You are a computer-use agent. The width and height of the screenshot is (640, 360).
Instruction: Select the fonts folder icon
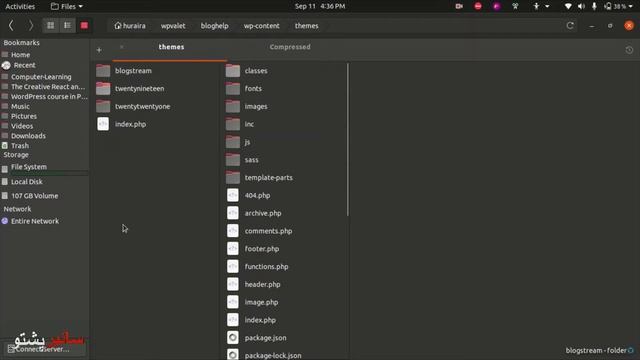pos(233,89)
